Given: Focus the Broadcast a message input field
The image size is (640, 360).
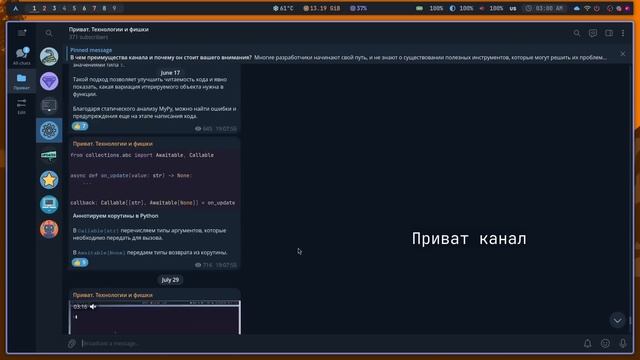Looking at the screenshot, I should [330, 344].
